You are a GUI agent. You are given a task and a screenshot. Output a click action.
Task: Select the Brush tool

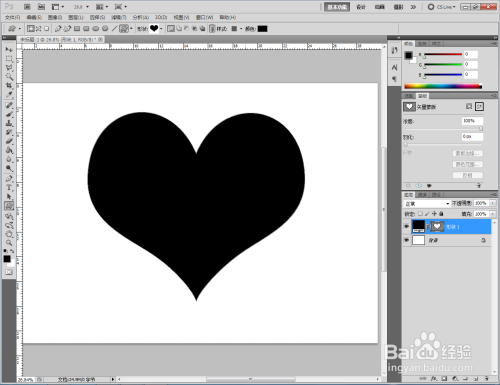click(9, 114)
